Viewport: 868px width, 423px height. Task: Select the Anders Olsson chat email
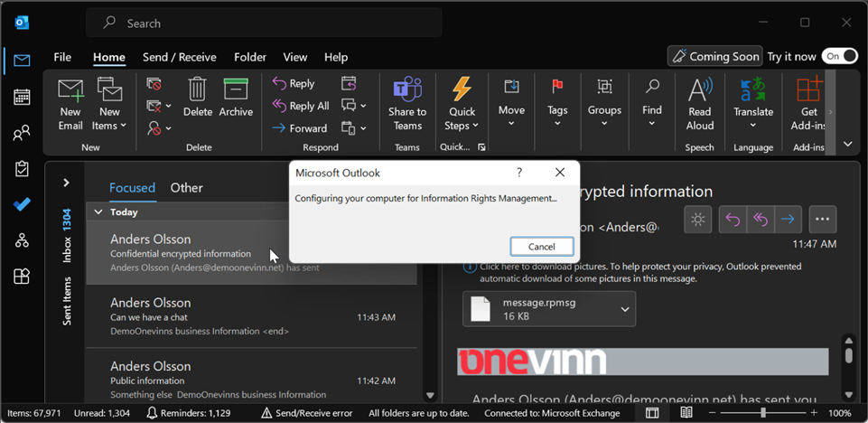pos(253,316)
